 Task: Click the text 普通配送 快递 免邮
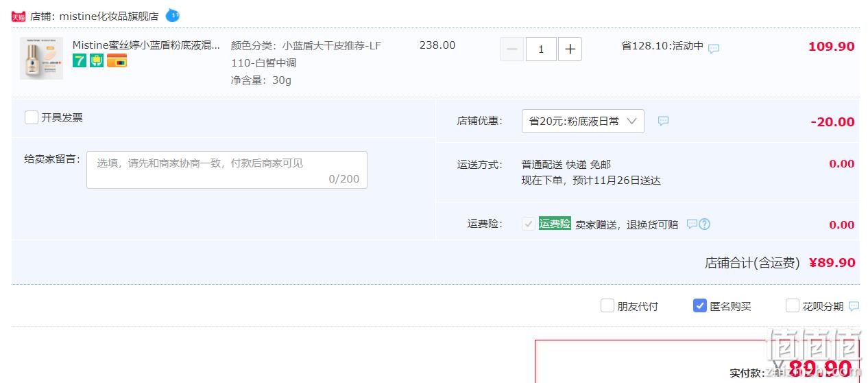pyautogui.click(x=566, y=165)
